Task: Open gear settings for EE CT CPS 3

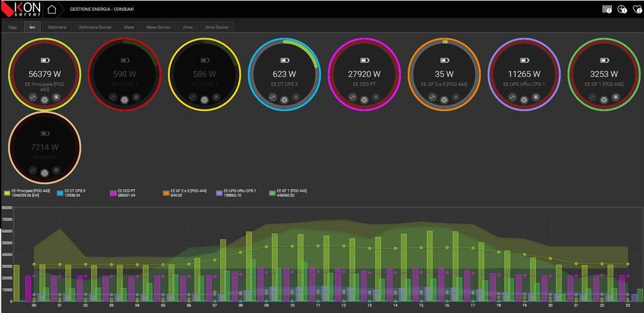Action: [284, 99]
